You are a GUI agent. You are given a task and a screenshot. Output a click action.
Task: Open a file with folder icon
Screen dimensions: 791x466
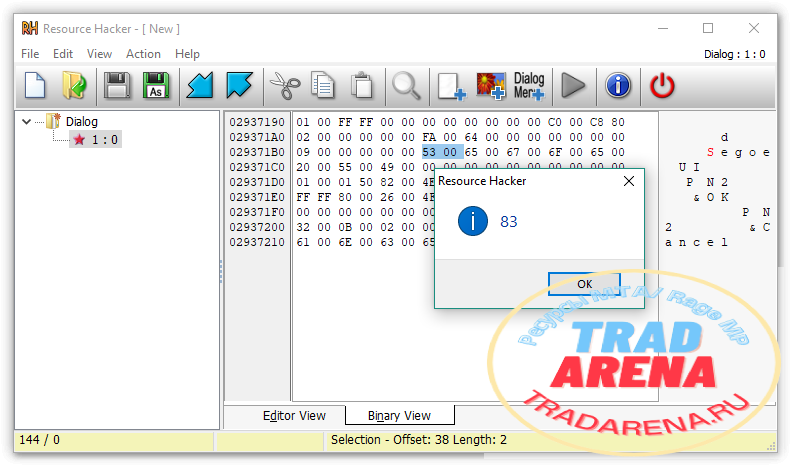74,85
